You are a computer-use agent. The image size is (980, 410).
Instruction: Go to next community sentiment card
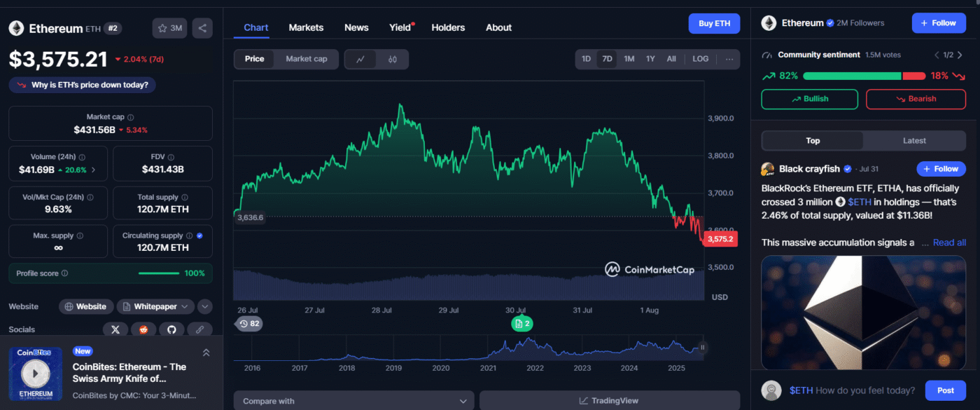pyautogui.click(x=960, y=55)
